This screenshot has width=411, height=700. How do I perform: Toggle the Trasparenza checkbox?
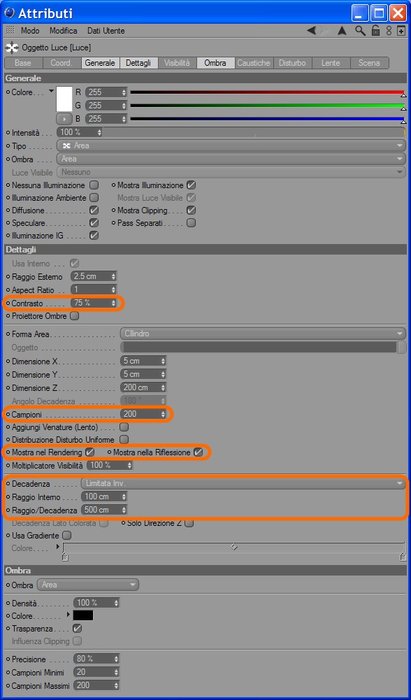[x=77, y=629]
